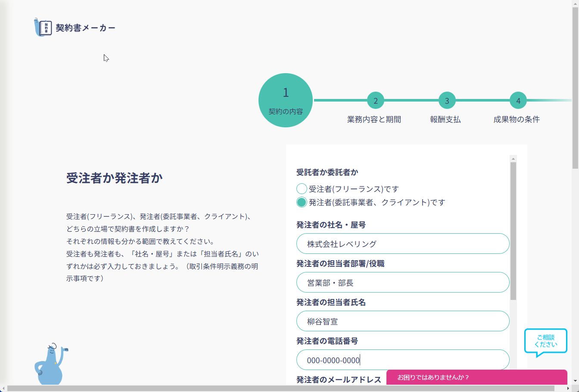Click the 発注者の電話番号 input field
The width and height of the screenshot is (579, 392).
coord(403,360)
